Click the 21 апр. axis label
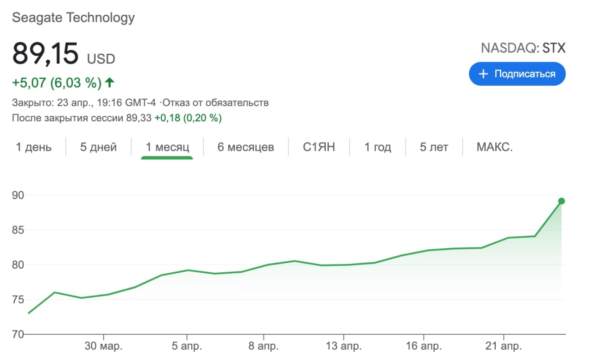The width and height of the screenshot is (593, 364). coord(504,346)
